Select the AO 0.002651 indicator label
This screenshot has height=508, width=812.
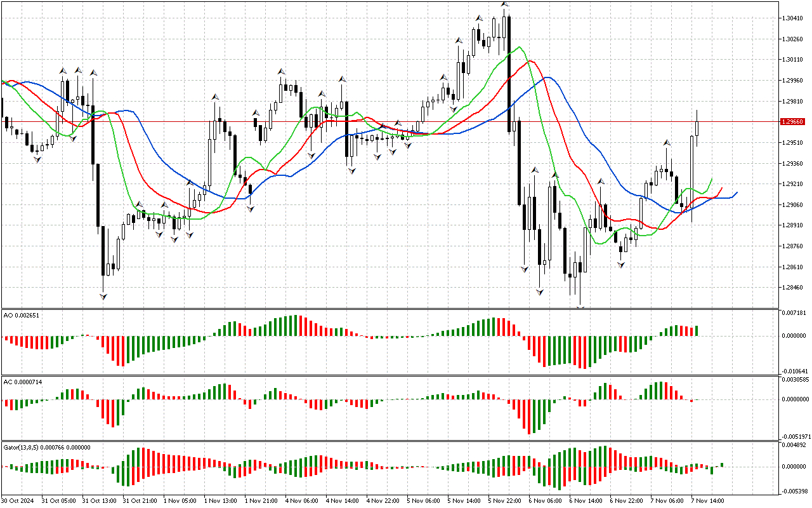click(x=21, y=316)
